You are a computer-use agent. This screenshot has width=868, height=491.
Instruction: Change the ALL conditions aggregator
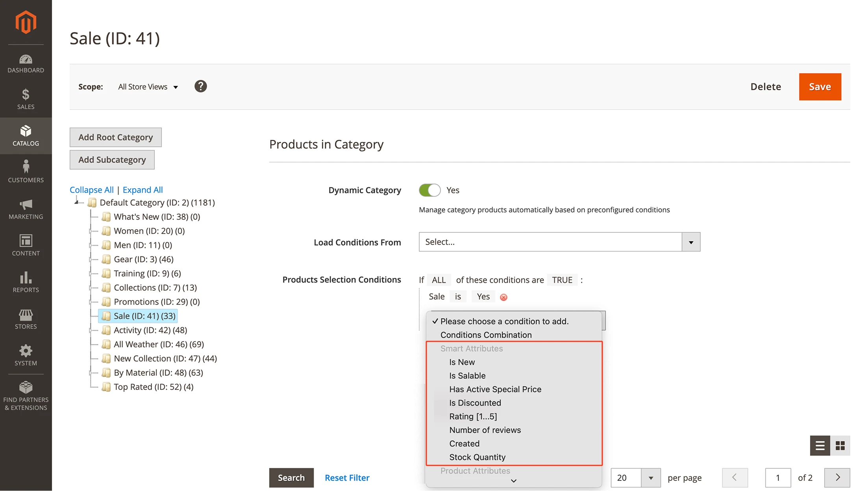(438, 280)
